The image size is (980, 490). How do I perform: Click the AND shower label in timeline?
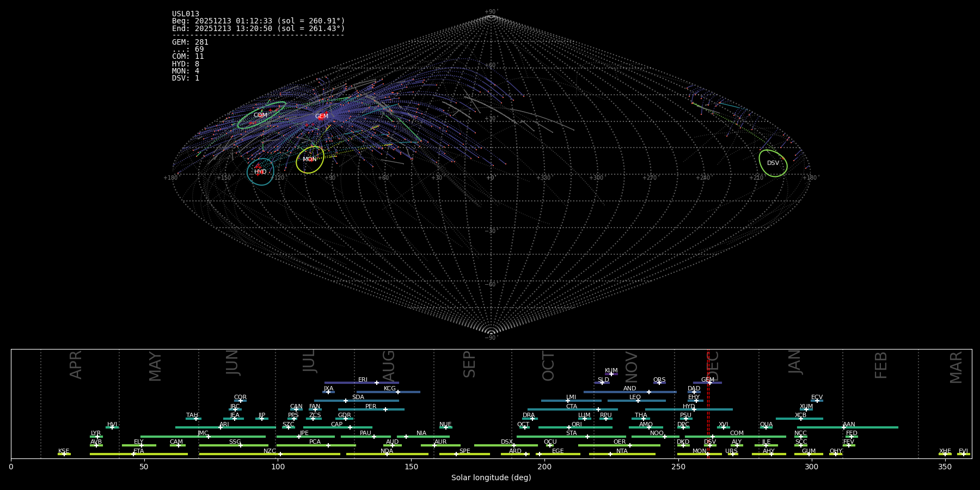click(x=630, y=389)
